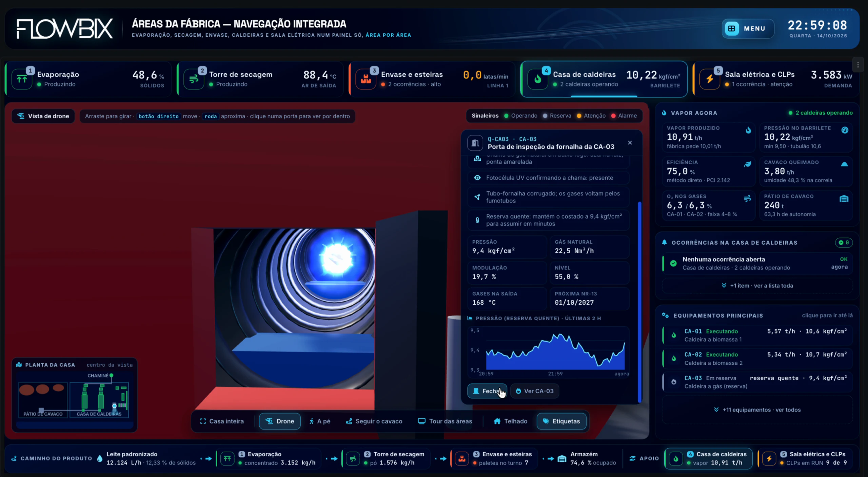Switch to A pé walking mode
The width and height of the screenshot is (868, 477).
(x=320, y=421)
